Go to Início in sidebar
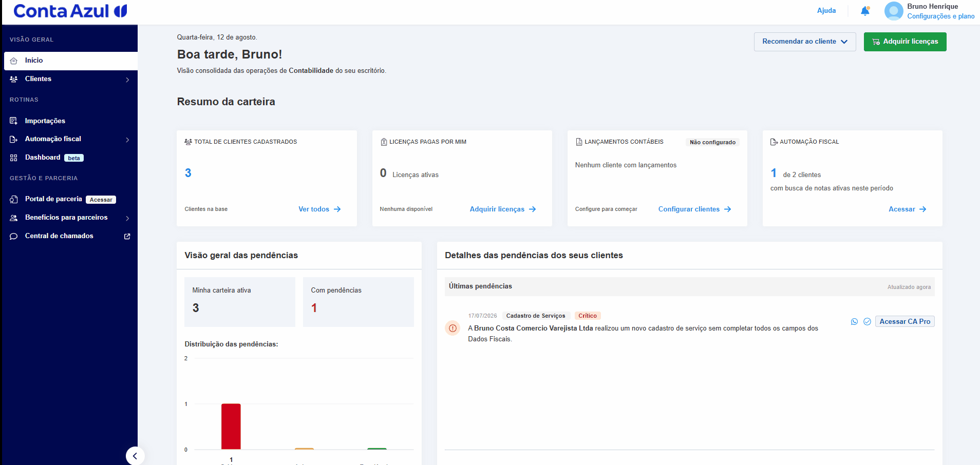Image resolution: width=980 pixels, height=465 pixels. click(x=71, y=61)
